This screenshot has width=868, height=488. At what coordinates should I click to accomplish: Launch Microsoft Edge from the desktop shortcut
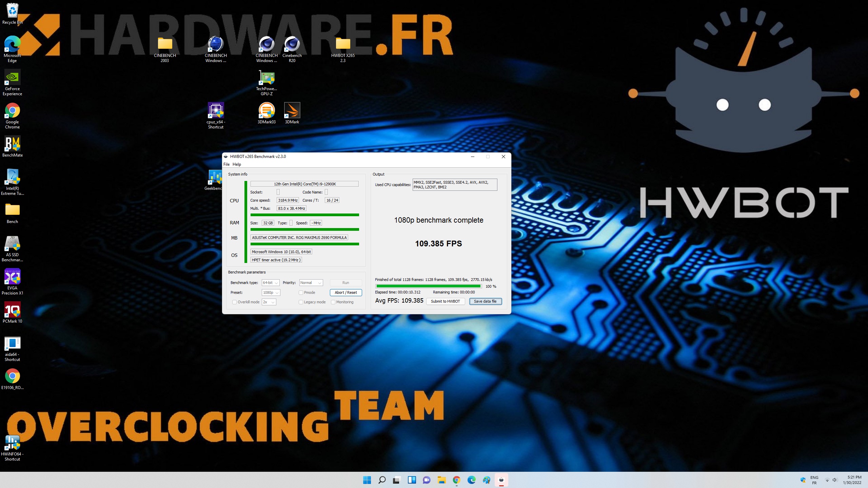pos(13,49)
